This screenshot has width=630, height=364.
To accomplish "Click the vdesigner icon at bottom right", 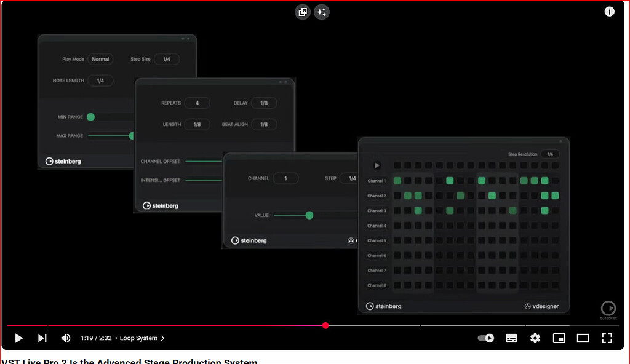I will coord(527,306).
